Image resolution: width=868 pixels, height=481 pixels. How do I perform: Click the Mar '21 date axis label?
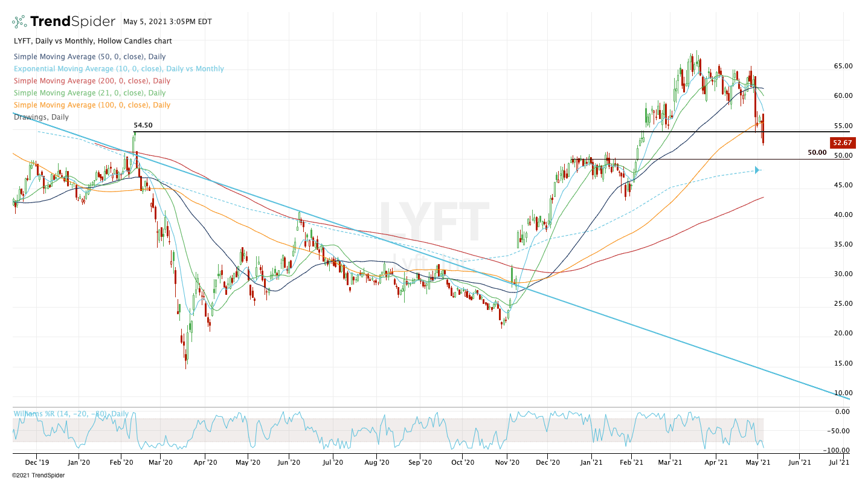click(669, 462)
